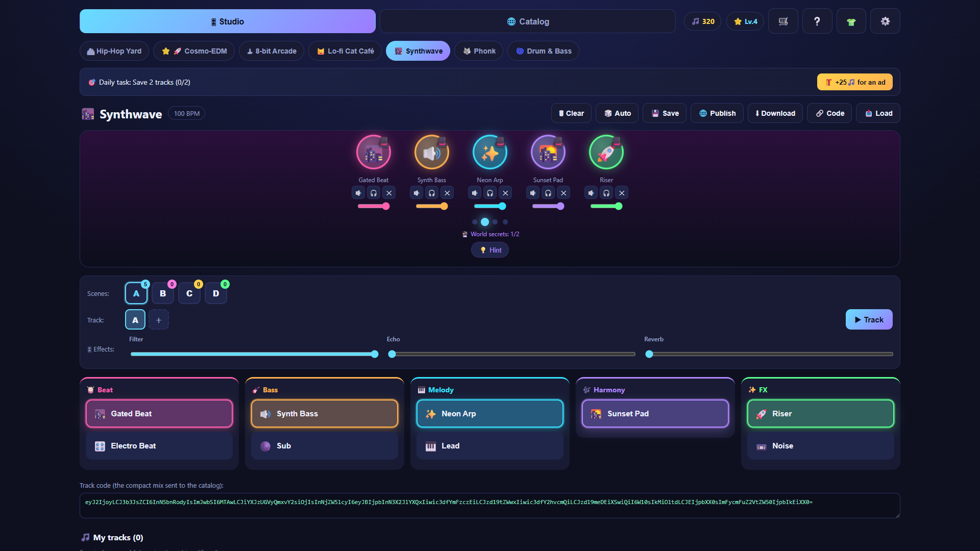Viewport: 980px width, 551px height.
Task: Publish the track to catalog
Action: pos(717,113)
